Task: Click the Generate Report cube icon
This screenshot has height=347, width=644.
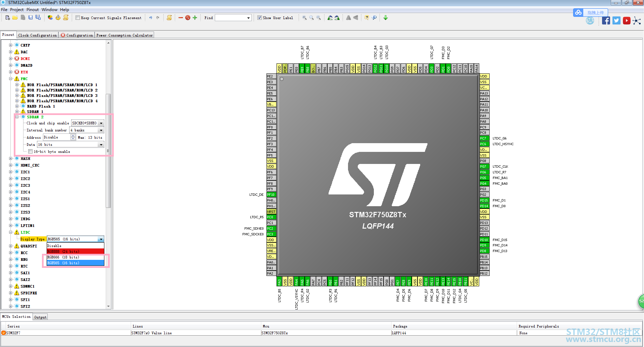Action: coord(50,17)
